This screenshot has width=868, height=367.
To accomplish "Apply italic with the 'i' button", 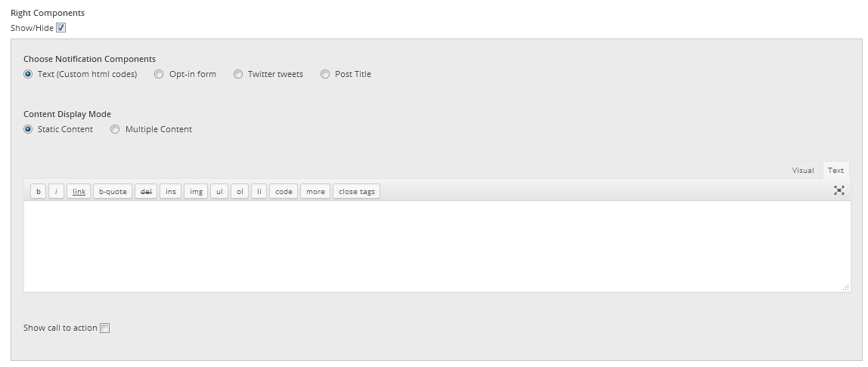I will (56, 191).
